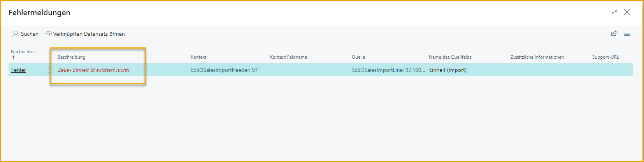The image size is (644, 162).
Task: Click the ExSOSalesImportLine source cell
Action: point(388,70)
